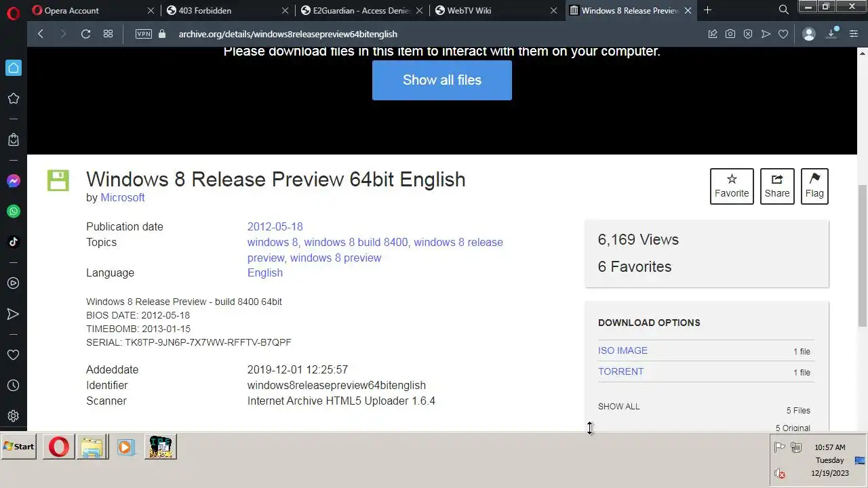Open the windows 8 build 8400 topic
Viewport: 868px width, 488px height.
point(356,242)
